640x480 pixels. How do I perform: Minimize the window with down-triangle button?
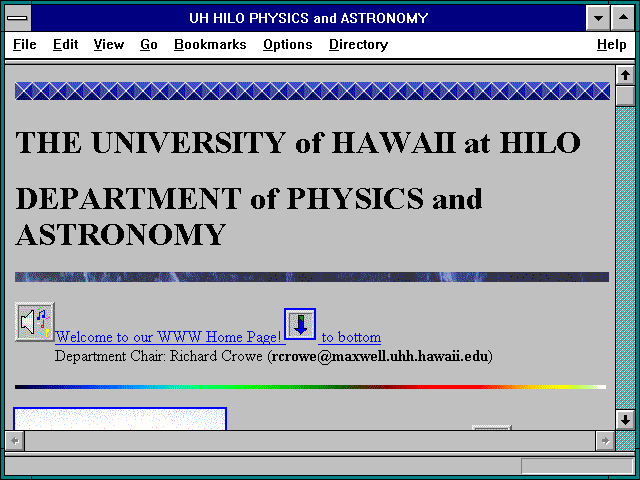[x=598, y=18]
